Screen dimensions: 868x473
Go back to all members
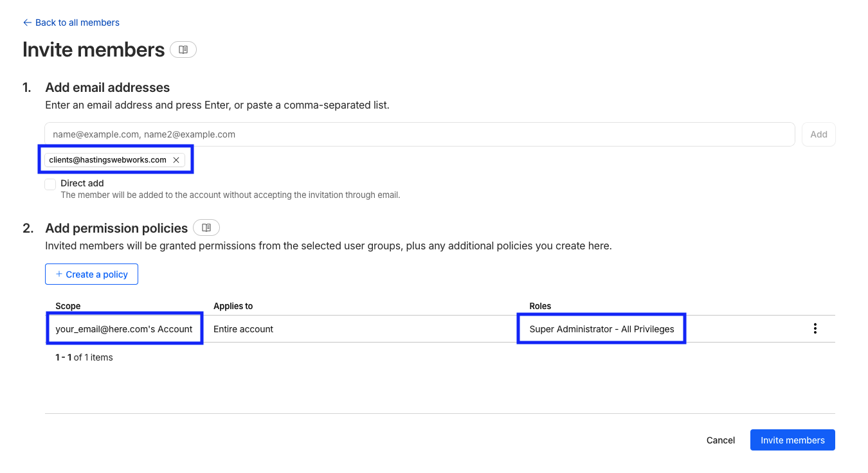pyautogui.click(x=77, y=22)
